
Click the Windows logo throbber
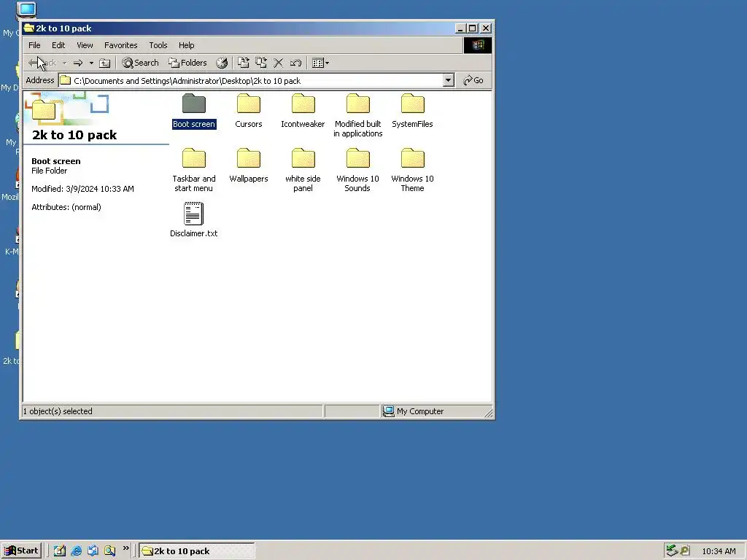pyautogui.click(x=478, y=45)
